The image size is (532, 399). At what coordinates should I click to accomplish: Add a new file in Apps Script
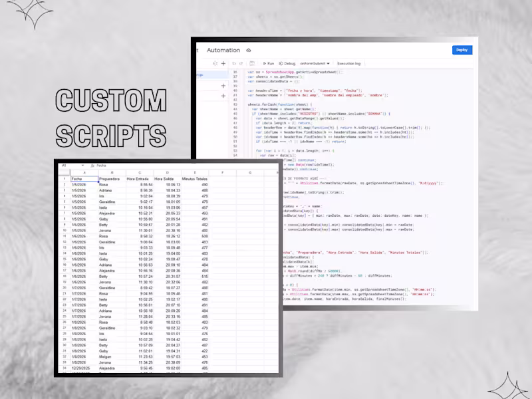coord(223,63)
